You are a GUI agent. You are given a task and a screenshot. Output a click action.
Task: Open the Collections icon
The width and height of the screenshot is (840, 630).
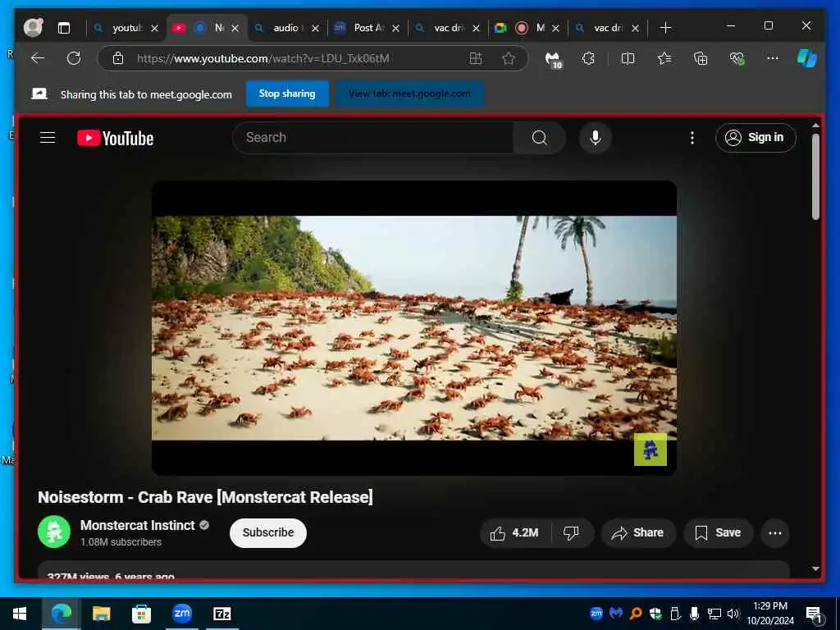701,58
